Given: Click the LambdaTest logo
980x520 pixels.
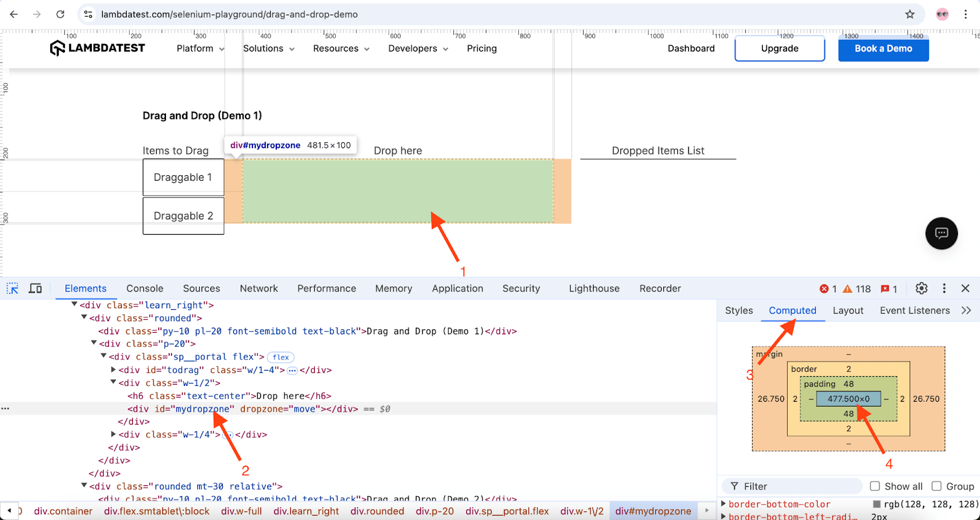Looking at the screenshot, I should pos(97,48).
